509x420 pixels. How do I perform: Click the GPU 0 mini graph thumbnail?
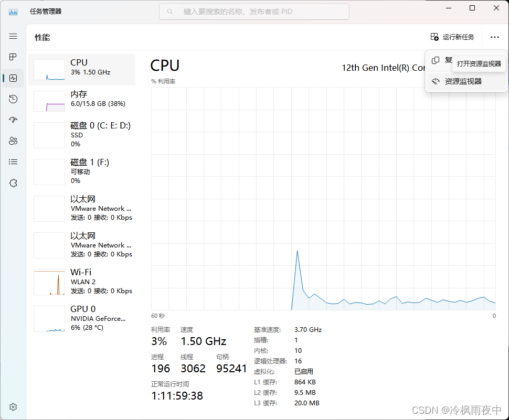[x=49, y=319]
